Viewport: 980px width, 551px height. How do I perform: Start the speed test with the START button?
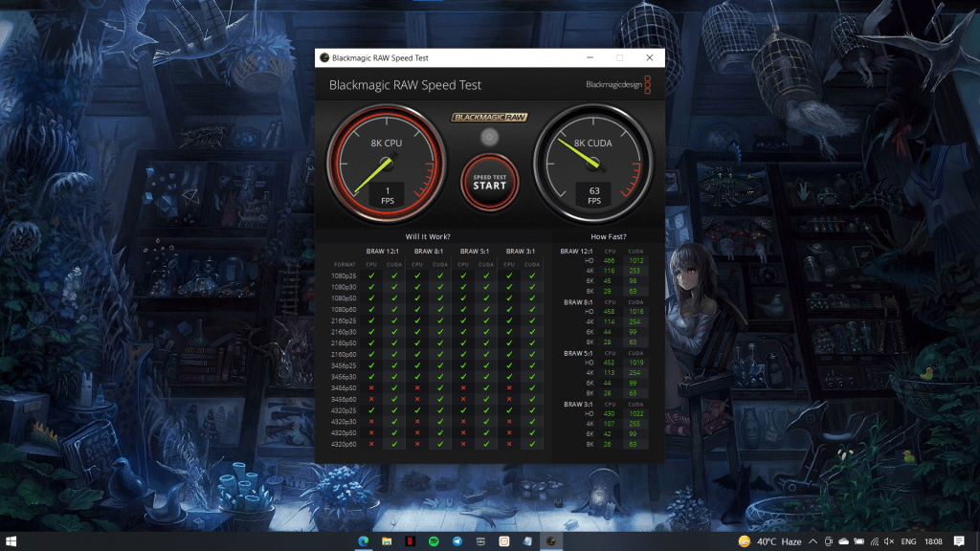(x=489, y=183)
